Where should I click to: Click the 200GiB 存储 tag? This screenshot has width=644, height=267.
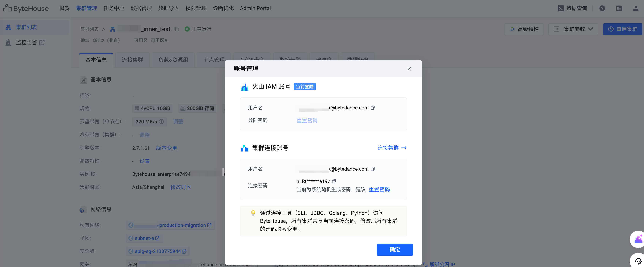197,108
